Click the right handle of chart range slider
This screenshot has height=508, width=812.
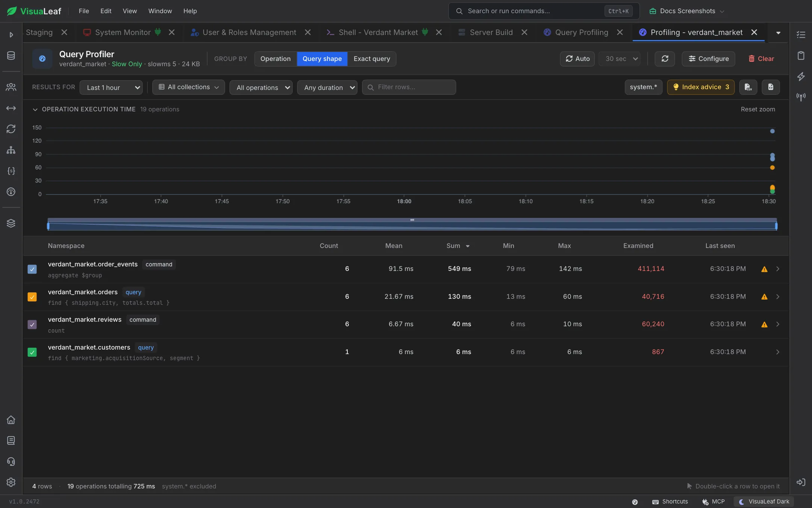tap(776, 226)
